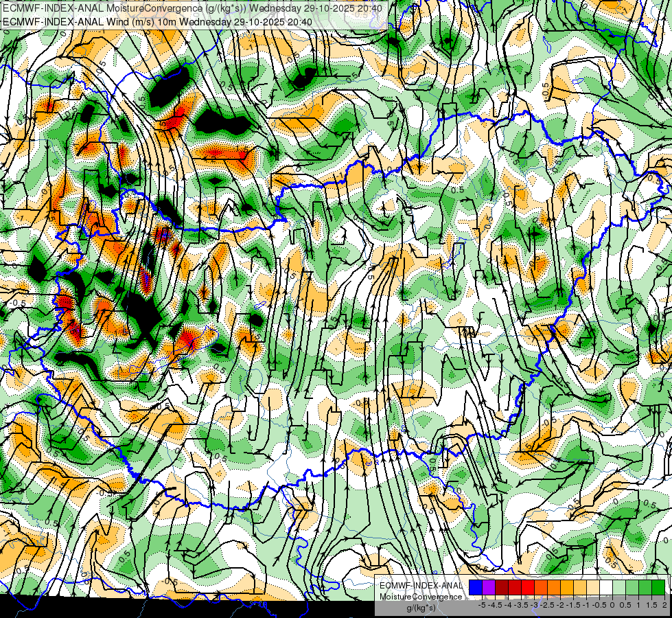Click the MoistureConvergence legend label
The height and width of the screenshot is (618, 672).
(x=421, y=597)
